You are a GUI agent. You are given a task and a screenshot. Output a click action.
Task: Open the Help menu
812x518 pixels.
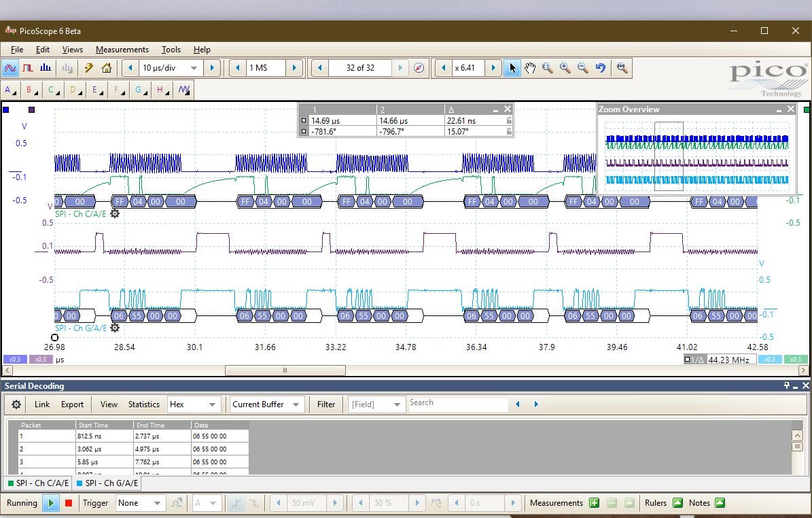[202, 49]
